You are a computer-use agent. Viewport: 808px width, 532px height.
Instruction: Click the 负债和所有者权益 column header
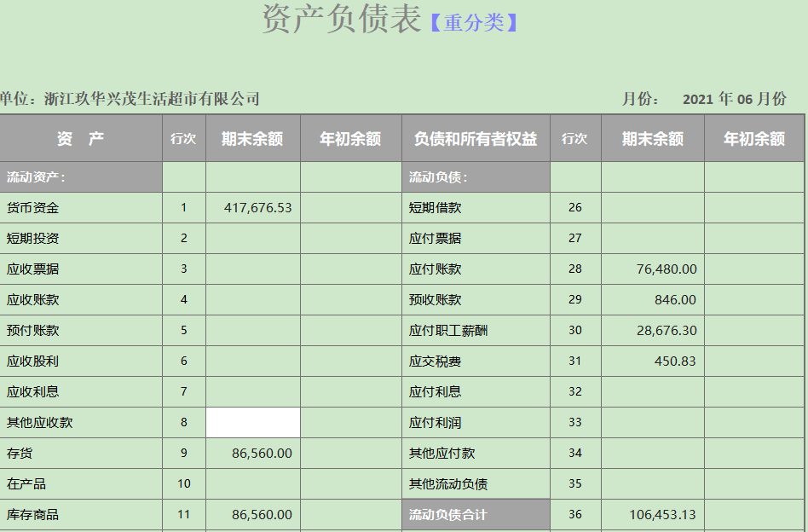tap(476, 139)
